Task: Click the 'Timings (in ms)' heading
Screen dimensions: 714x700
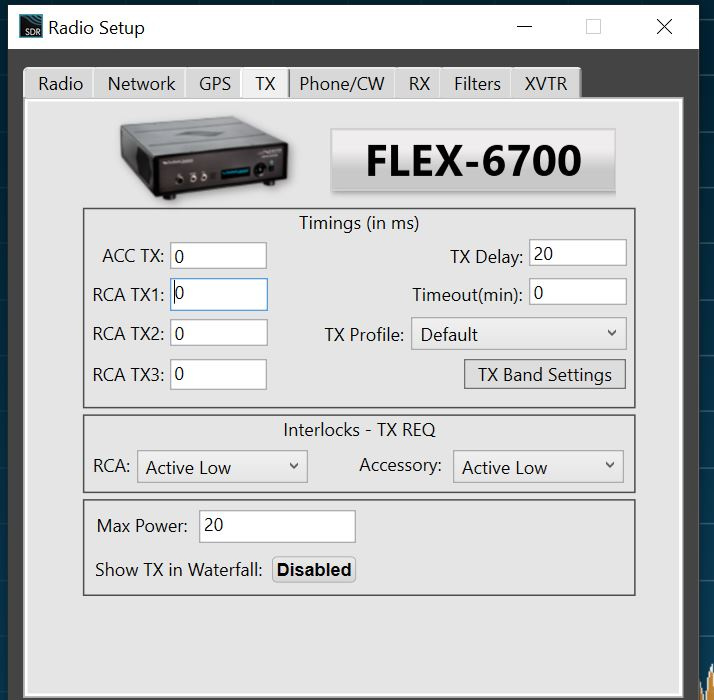Action: [x=359, y=223]
